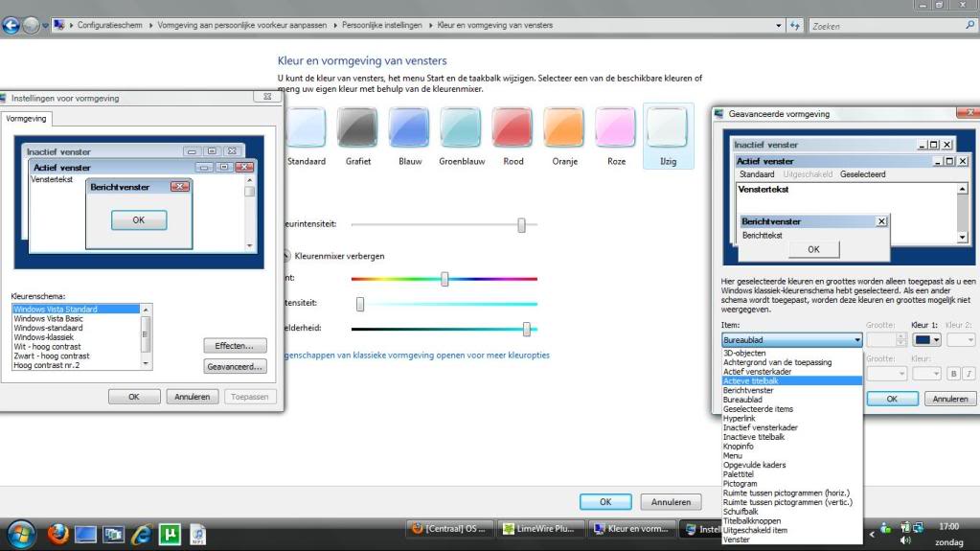Image resolution: width=980 pixels, height=551 pixels.
Task: Click the Firefox icon in the taskbar
Action: point(58,534)
